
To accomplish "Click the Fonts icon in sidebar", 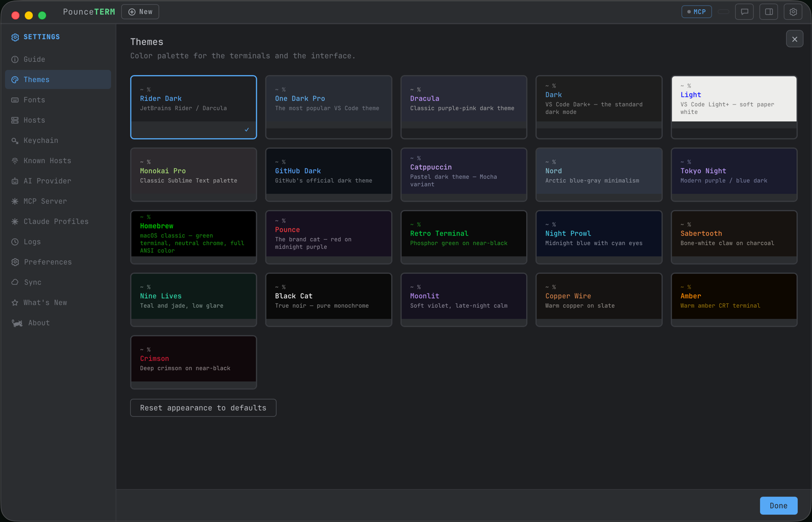I will (15, 100).
